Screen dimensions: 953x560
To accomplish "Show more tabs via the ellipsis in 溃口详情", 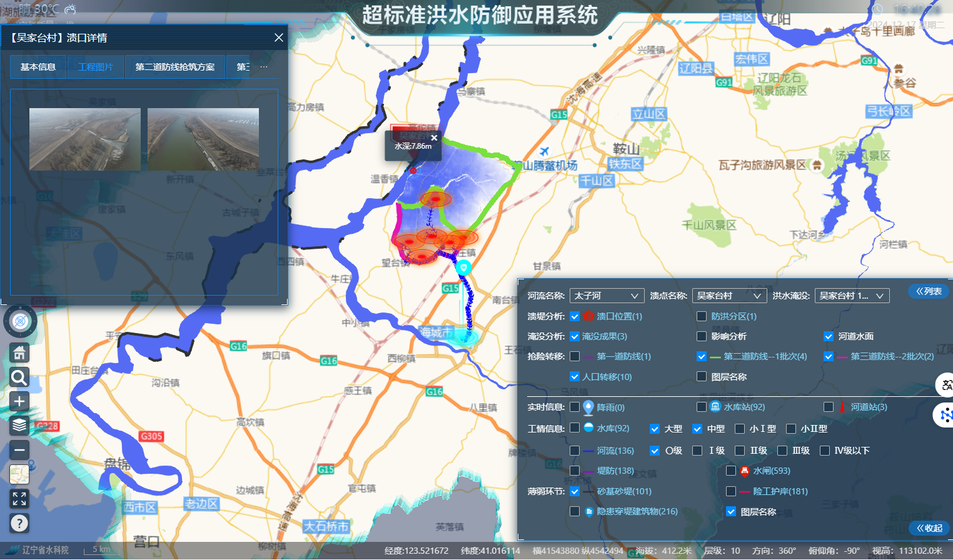I will coord(264,67).
